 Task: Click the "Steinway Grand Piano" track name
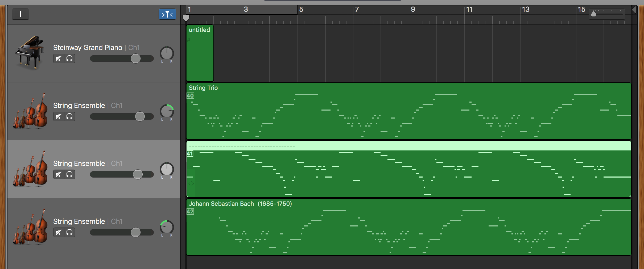tap(88, 48)
